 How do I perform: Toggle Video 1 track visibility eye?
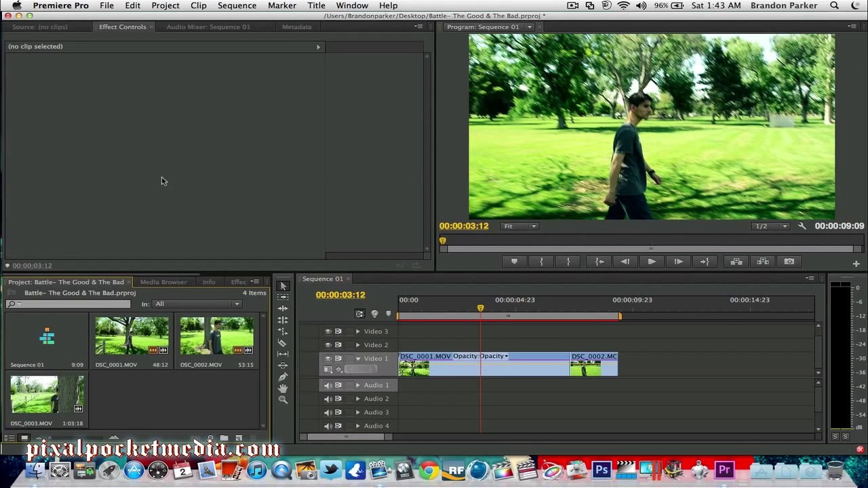pos(328,359)
